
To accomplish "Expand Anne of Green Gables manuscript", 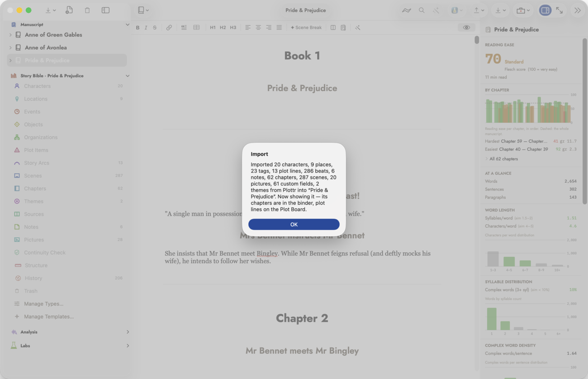I will (10, 35).
